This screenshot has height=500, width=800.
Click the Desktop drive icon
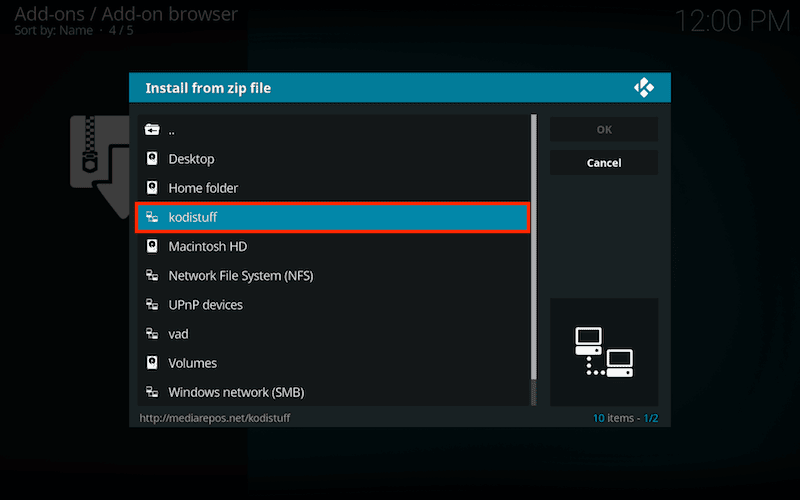click(152, 159)
